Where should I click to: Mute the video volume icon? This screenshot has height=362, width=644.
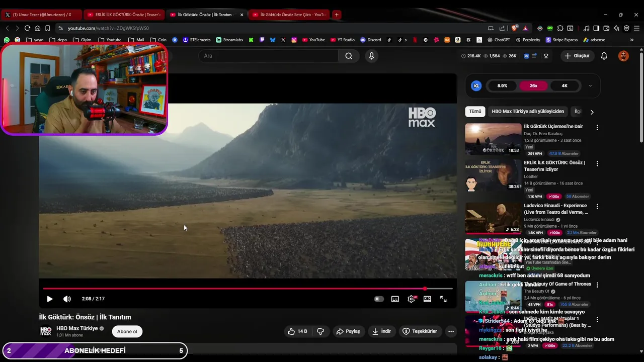(x=67, y=299)
